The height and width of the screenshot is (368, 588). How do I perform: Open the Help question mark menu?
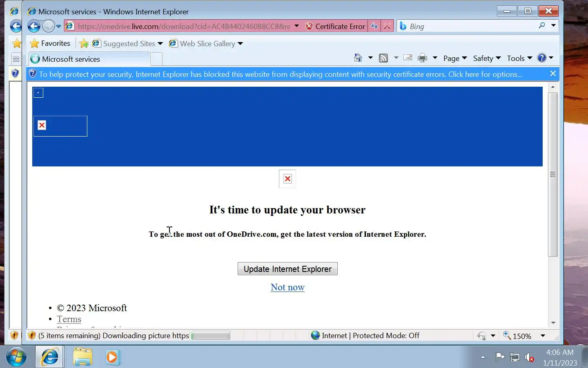click(x=545, y=58)
